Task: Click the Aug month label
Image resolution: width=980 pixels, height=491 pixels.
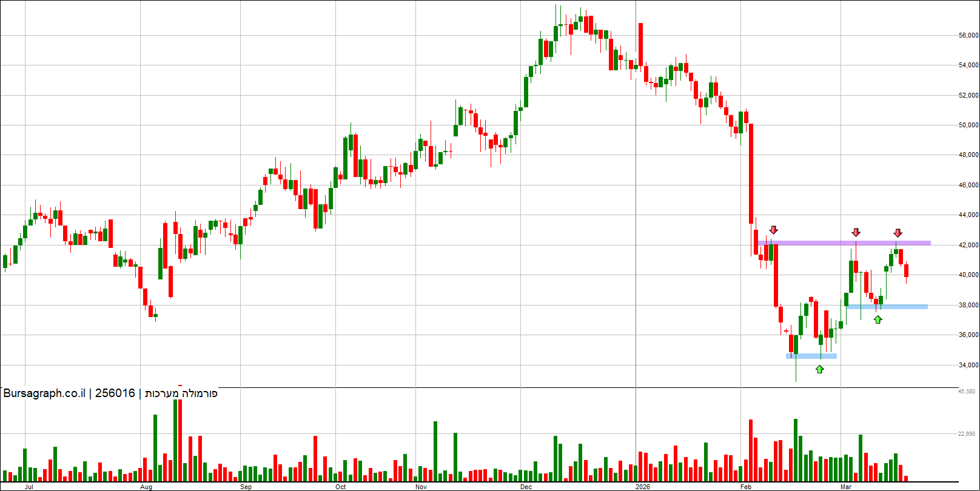Action: coord(146,487)
